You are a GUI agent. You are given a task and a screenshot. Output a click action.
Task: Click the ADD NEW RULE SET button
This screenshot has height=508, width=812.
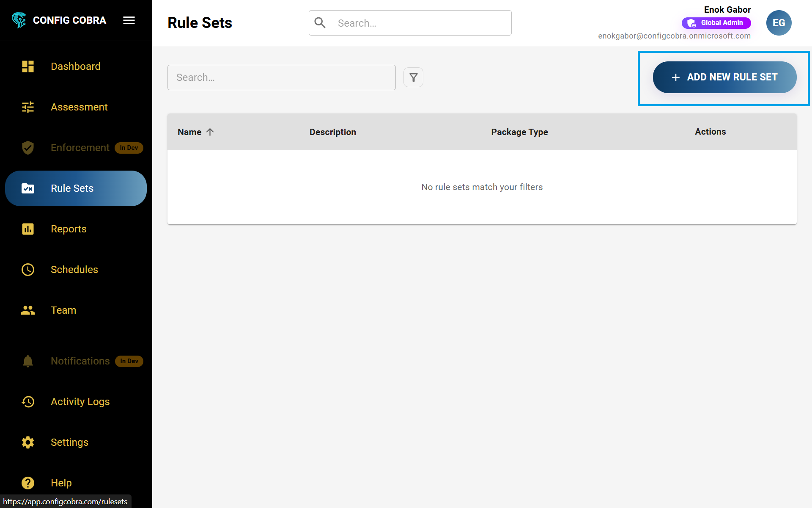point(724,77)
